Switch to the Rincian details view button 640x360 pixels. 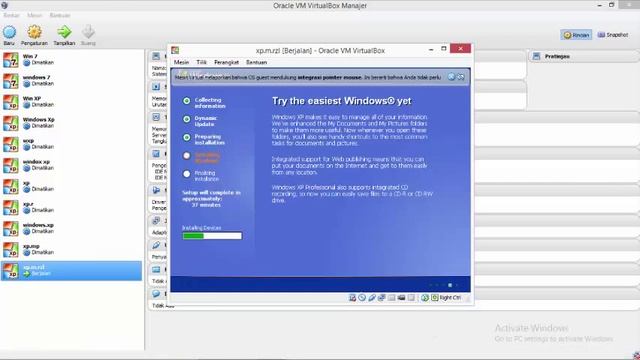click(576, 35)
